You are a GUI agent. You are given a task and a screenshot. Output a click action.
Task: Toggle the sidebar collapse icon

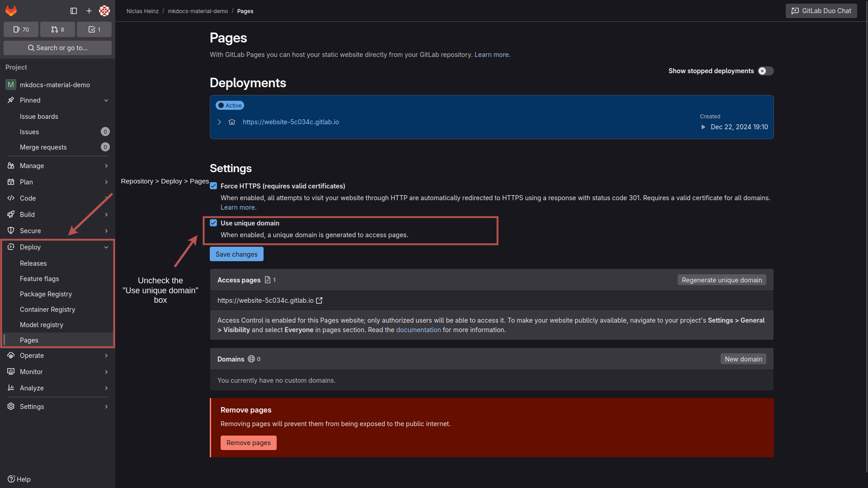tap(74, 11)
